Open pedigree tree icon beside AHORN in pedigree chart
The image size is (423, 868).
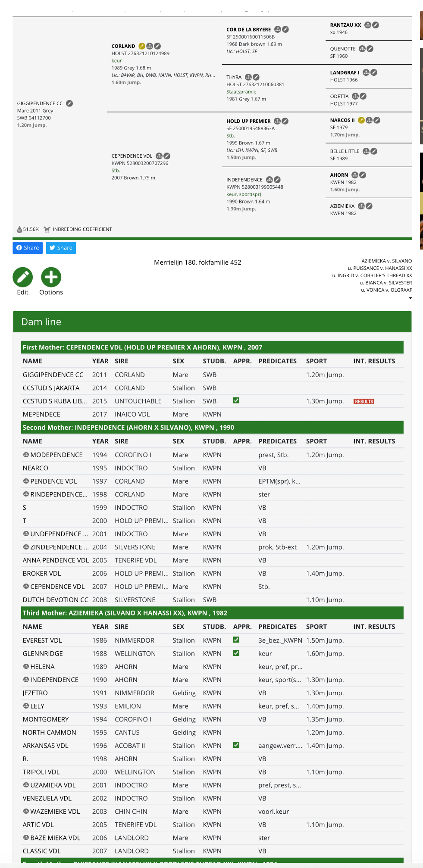[x=355, y=175]
